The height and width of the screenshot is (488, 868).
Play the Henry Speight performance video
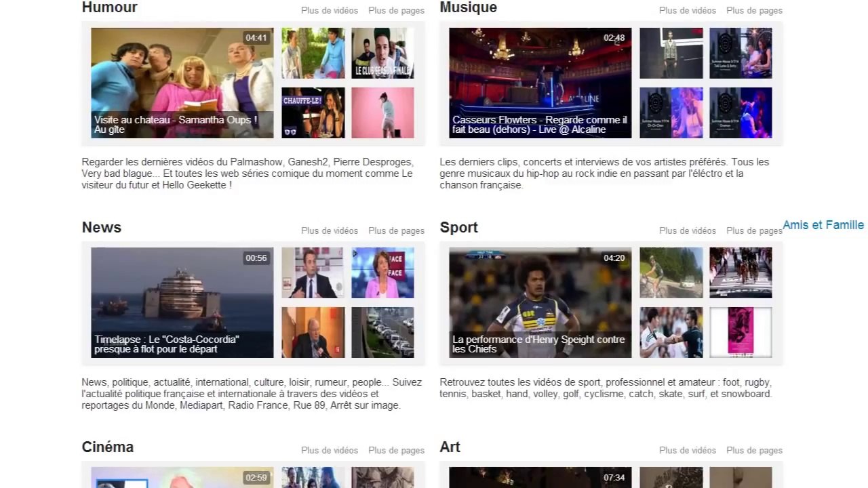pyautogui.click(x=540, y=302)
